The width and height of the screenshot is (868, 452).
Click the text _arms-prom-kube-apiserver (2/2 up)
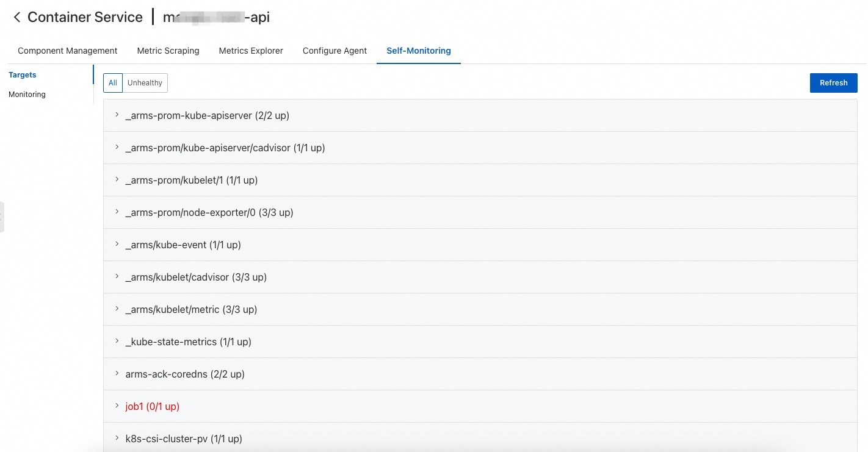pyautogui.click(x=207, y=115)
